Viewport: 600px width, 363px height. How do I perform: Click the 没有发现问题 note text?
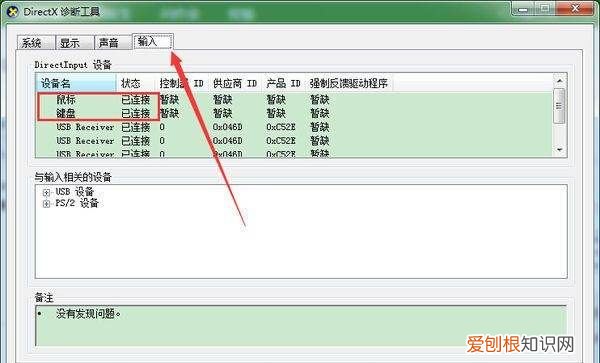[x=88, y=314]
